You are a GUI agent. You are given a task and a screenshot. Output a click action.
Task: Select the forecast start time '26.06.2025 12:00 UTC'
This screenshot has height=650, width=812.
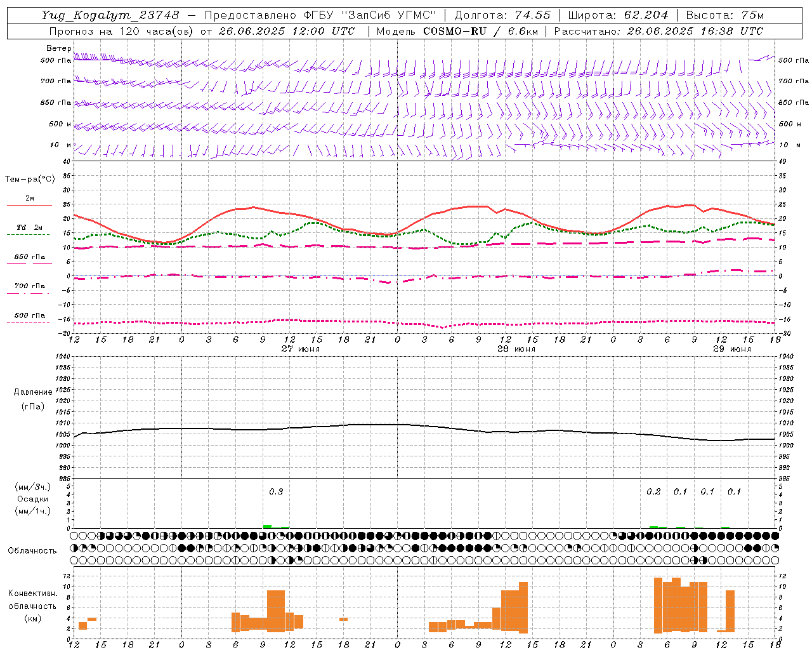(286, 31)
